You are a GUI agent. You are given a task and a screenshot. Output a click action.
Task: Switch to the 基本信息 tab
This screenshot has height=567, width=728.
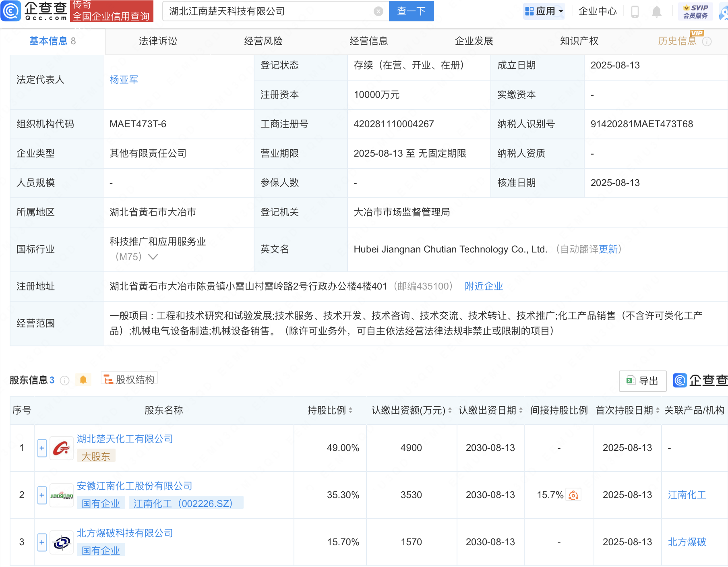(52, 41)
